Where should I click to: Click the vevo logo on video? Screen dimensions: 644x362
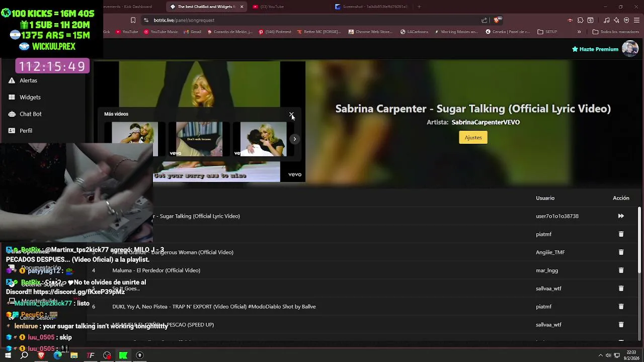point(295,174)
